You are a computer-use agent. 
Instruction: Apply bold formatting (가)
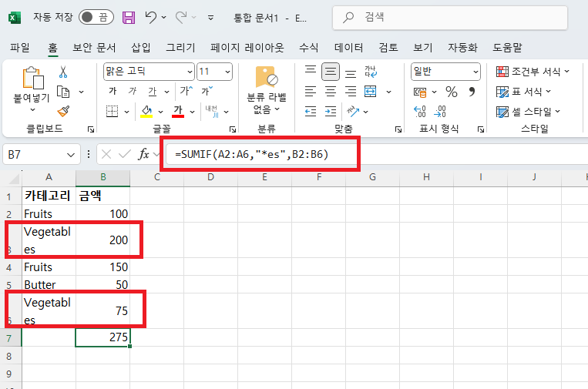(x=113, y=91)
